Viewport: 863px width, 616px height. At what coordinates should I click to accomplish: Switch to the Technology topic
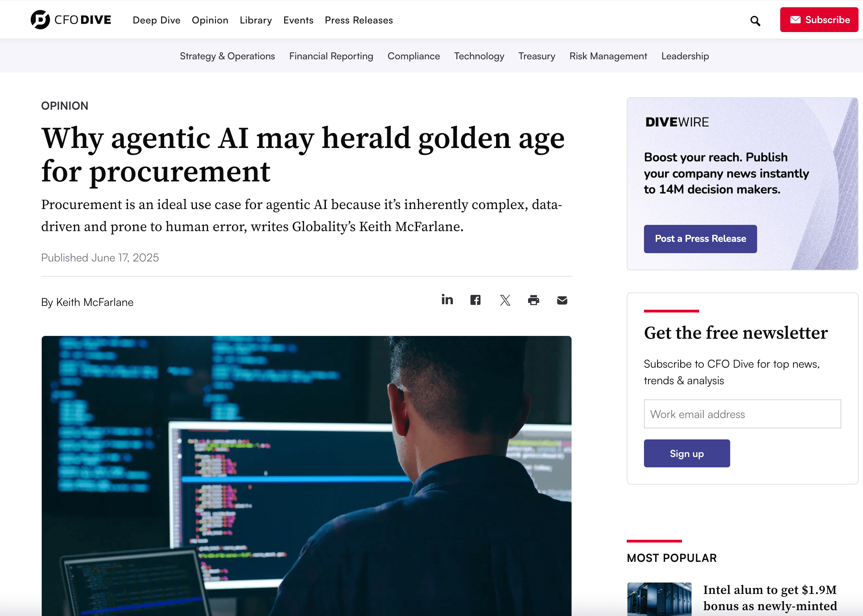479,56
